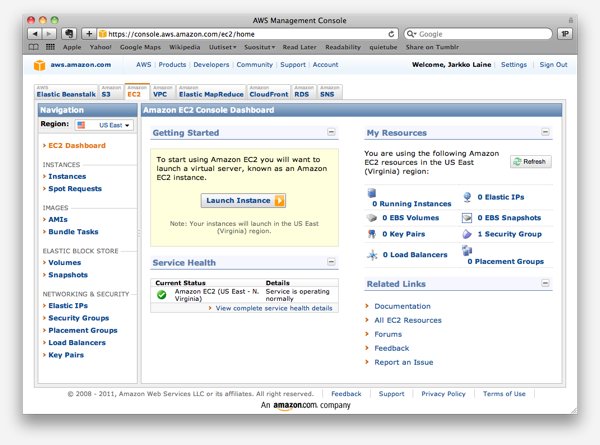Refresh the My Resources list
This screenshot has height=445, width=600.
(529, 161)
